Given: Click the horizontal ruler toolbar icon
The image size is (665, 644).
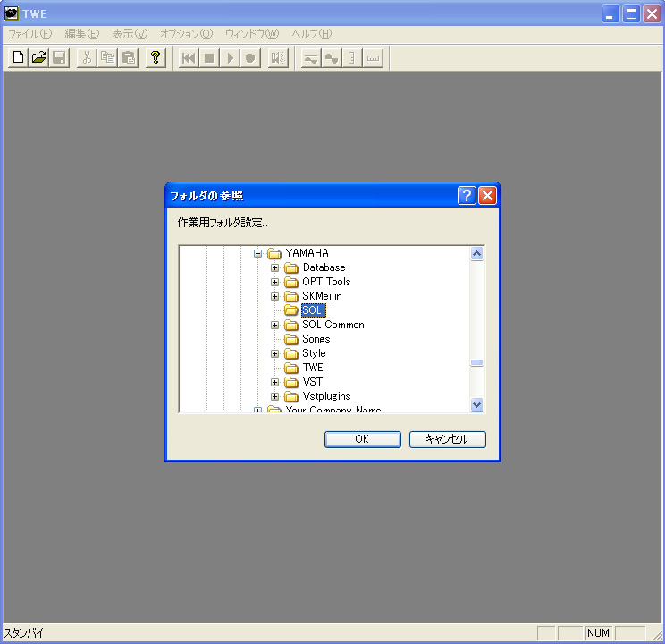Looking at the screenshot, I should click(x=373, y=58).
